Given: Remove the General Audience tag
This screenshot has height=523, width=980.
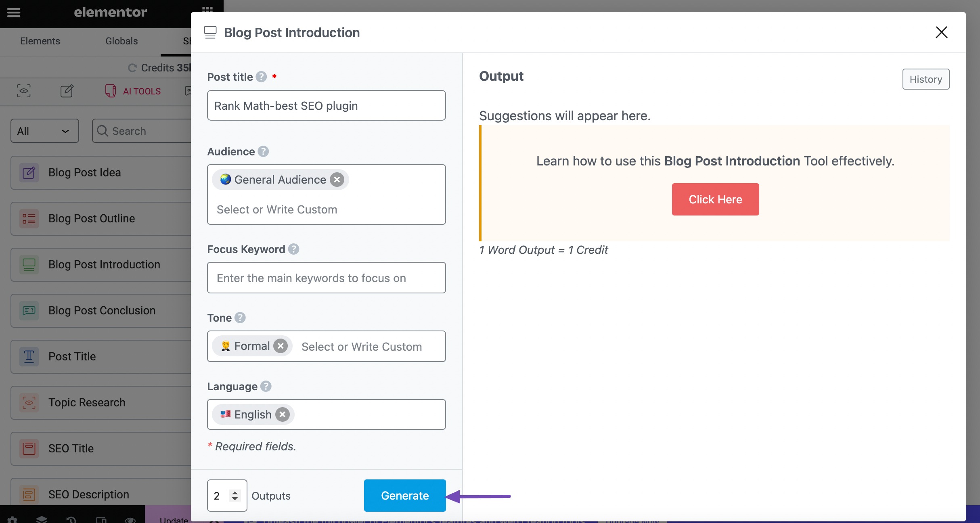Looking at the screenshot, I should point(337,180).
